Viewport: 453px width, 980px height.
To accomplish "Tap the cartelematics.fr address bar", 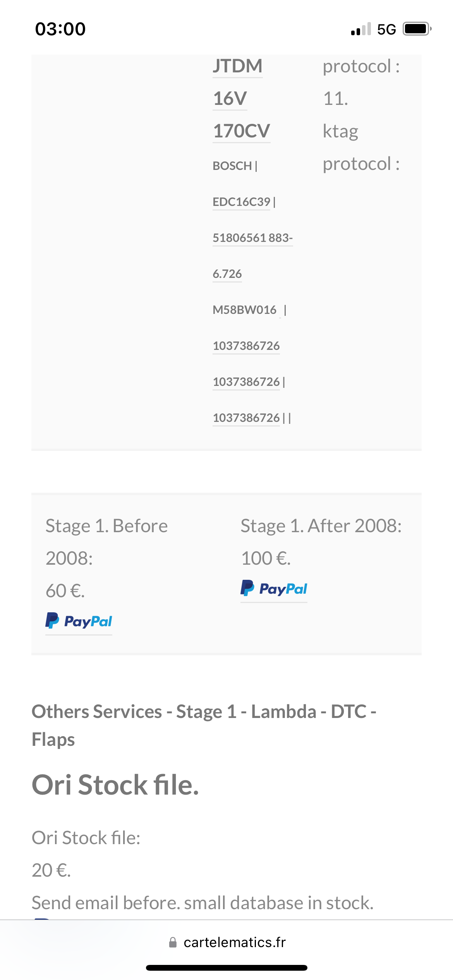I will (227, 942).
